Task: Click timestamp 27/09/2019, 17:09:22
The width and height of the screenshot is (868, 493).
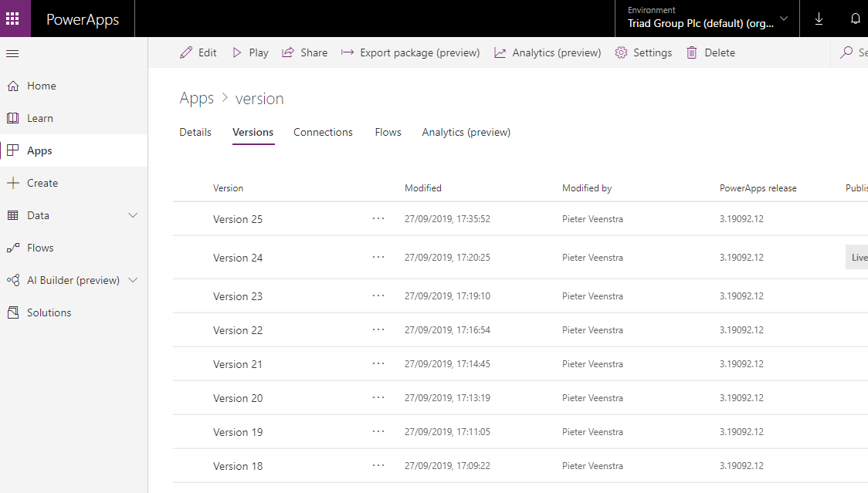Action: [x=447, y=465]
